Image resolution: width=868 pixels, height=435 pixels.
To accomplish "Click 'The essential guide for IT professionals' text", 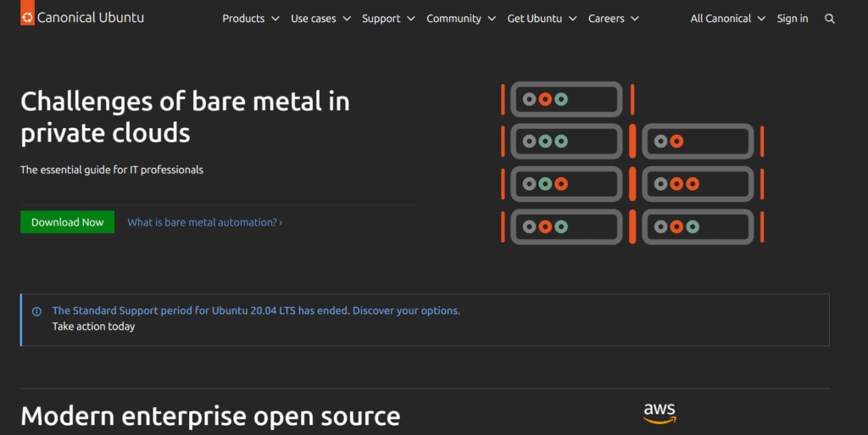I will click(112, 170).
